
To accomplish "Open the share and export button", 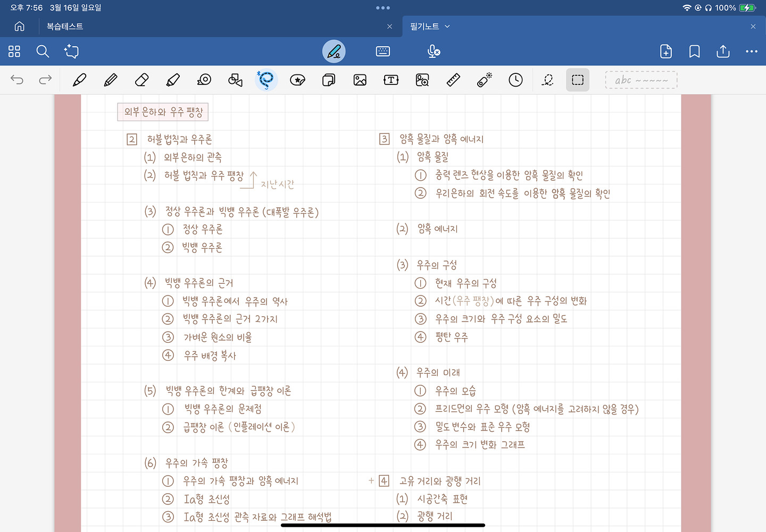I will pyautogui.click(x=723, y=52).
